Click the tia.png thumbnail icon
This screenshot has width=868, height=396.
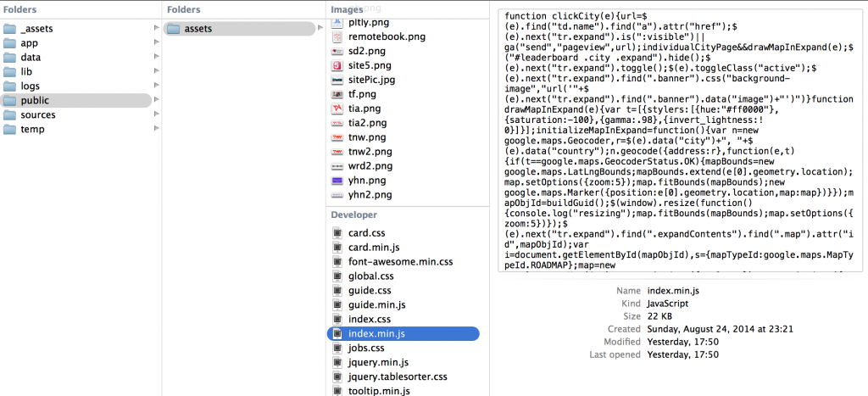tap(337, 109)
